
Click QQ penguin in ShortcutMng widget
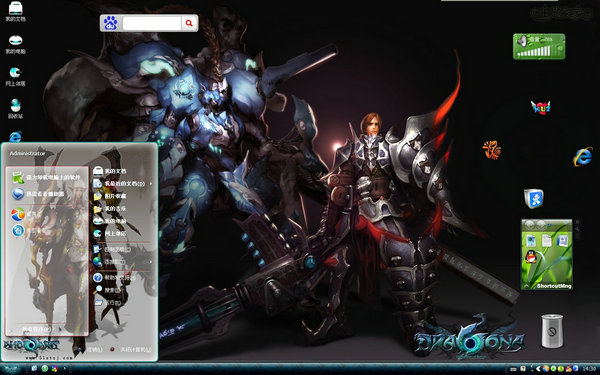[531, 256]
